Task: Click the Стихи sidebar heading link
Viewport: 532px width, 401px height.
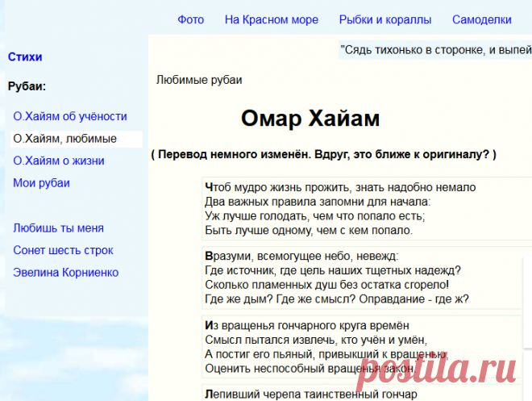Action: pyautogui.click(x=25, y=56)
